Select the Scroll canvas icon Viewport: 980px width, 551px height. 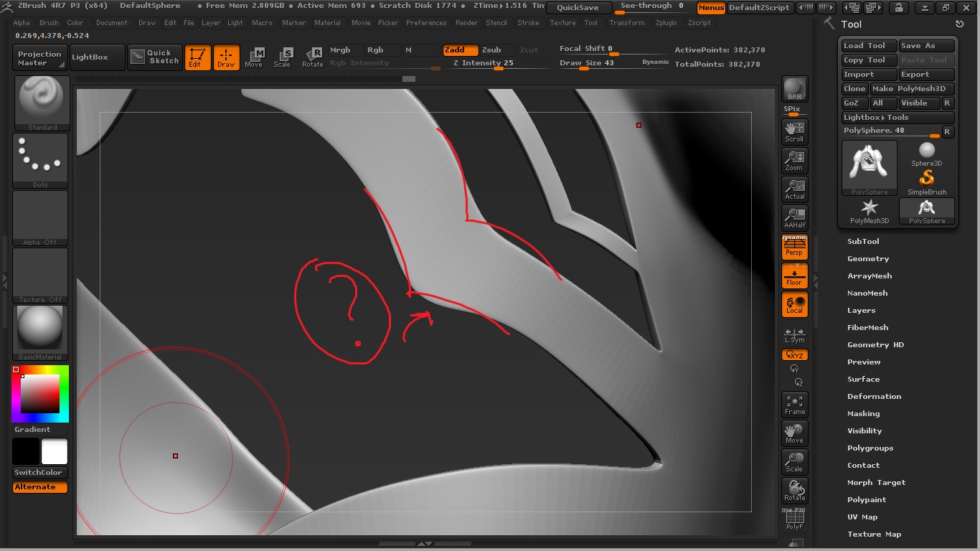[x=794, y=131]
